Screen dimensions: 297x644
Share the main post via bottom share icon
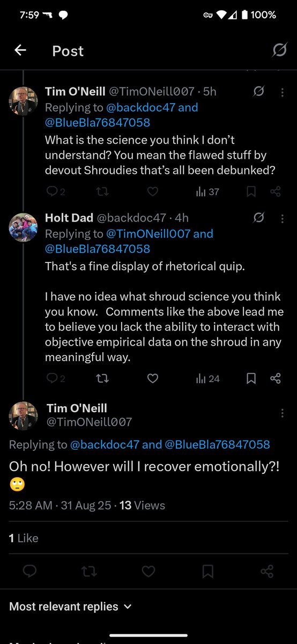coord(267,572)
